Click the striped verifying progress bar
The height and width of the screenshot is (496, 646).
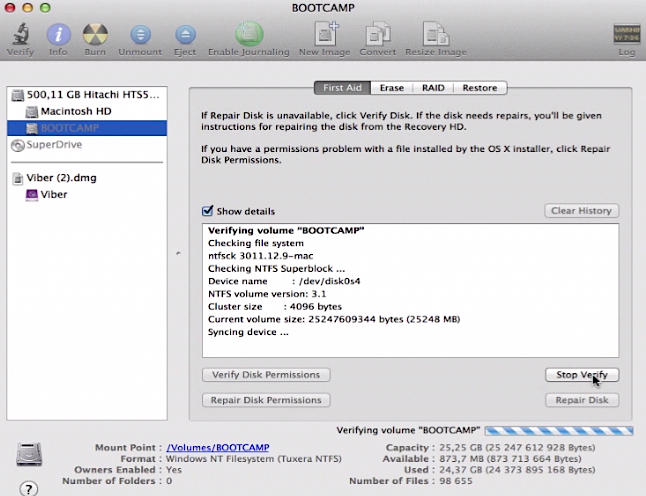[559, 431]
